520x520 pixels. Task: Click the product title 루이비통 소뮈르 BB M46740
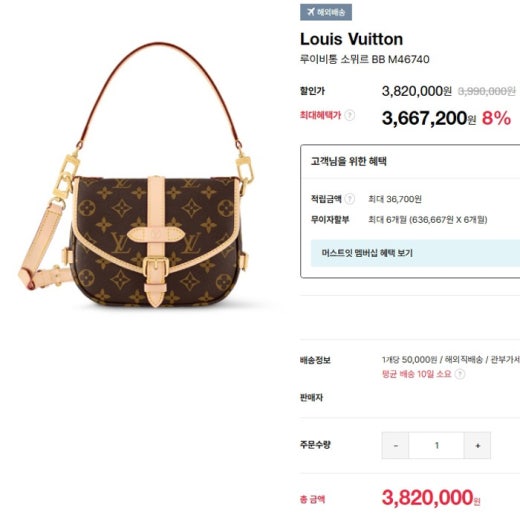coord(364,59)
